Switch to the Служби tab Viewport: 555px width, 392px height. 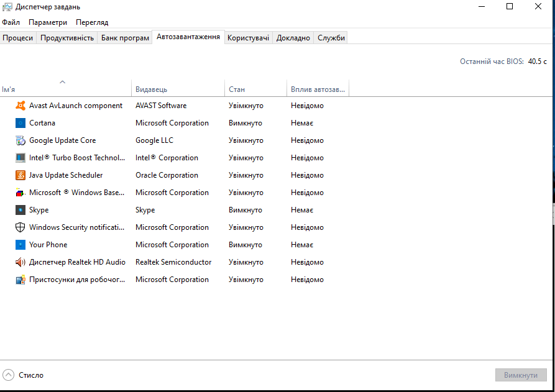coord(331,38)
